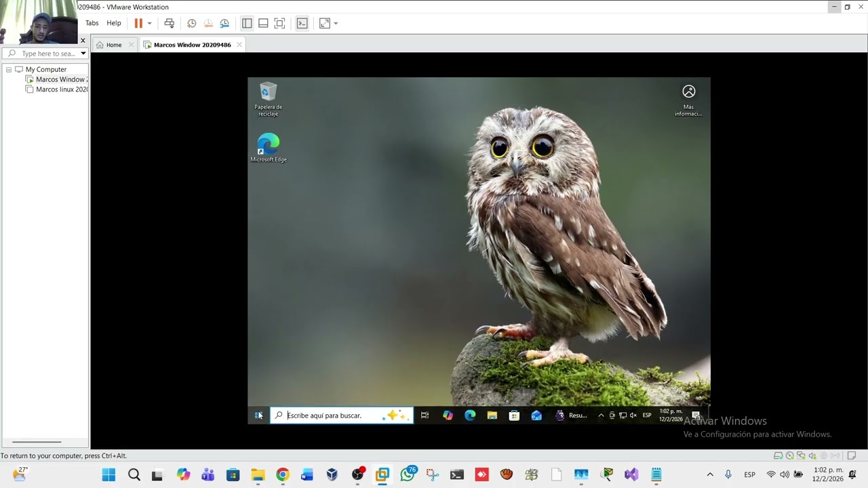868x488 pixels.
Task: Click the Más información wallpaper icon
Action: (688, 100)
